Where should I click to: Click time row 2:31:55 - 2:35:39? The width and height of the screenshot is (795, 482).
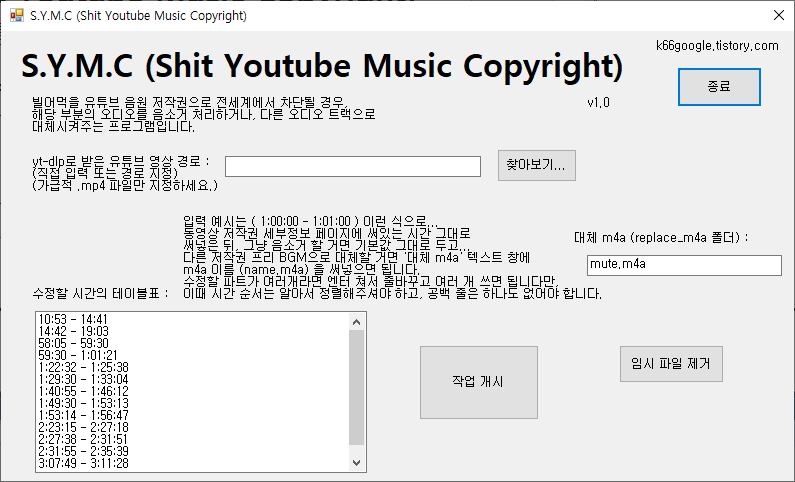tap(84, 451)
